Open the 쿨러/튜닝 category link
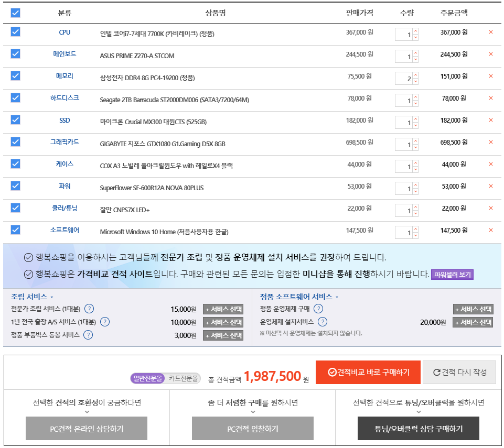The width and height of the screenshot is (504, 448). coord(65,208)
